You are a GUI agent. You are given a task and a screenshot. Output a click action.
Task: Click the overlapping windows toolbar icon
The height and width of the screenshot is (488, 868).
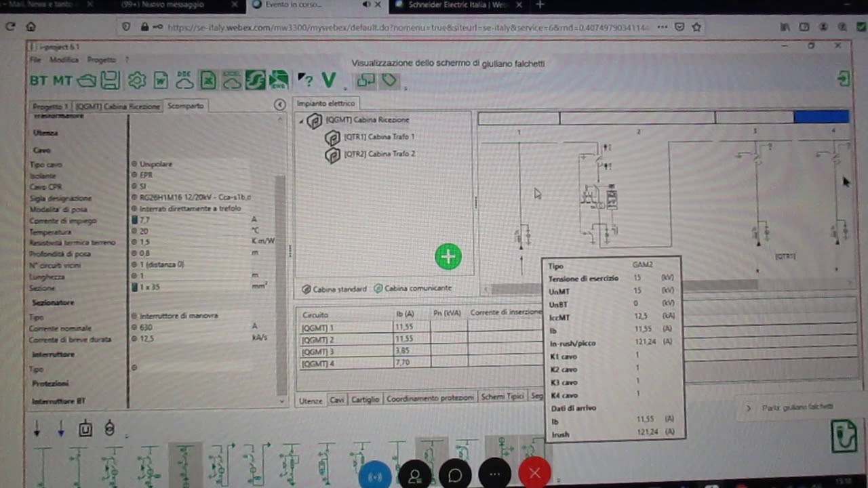click(366, 81)
